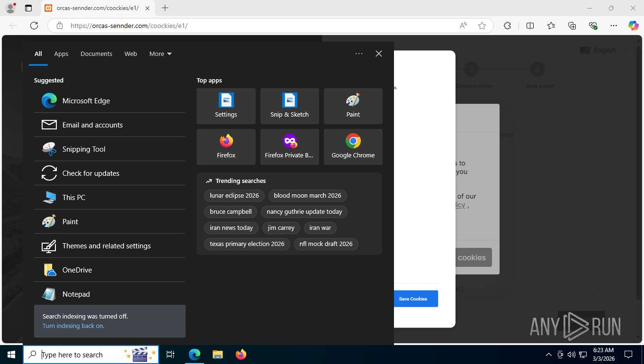Search trending iran news today

click(232, 227)
